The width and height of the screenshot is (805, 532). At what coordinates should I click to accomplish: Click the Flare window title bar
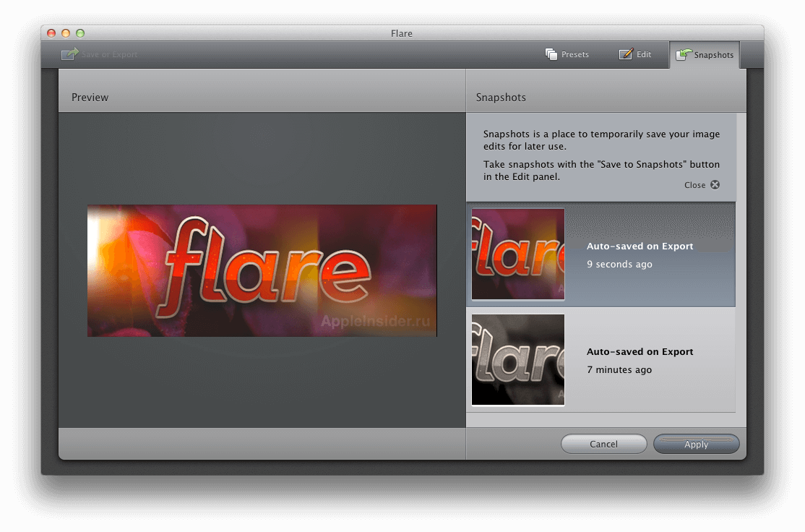tap(402, 33)
